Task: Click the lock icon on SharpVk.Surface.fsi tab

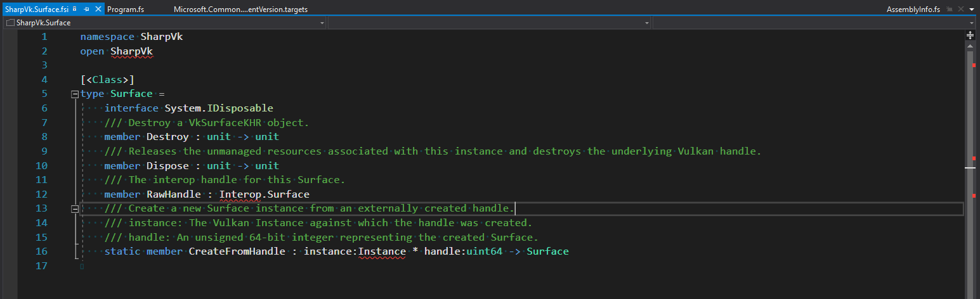Action: [75, 10]
